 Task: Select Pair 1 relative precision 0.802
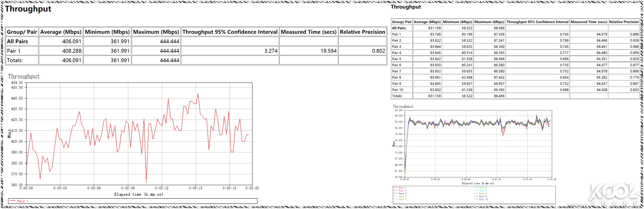pos(378,51)
